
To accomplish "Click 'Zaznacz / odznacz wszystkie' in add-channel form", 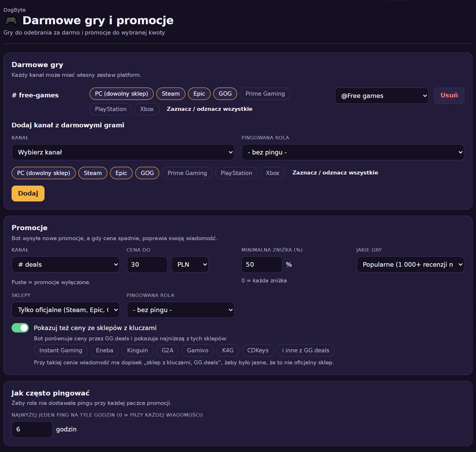I will (335, 173).
